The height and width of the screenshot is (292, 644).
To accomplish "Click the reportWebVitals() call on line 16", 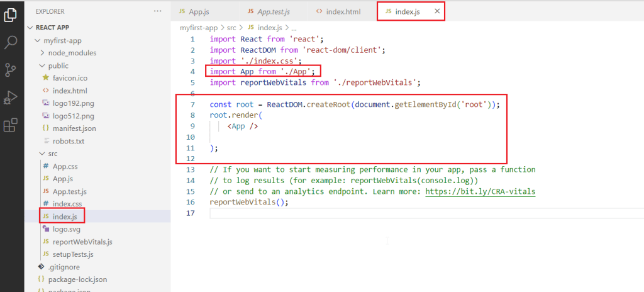I will click(x=249, y=203).
